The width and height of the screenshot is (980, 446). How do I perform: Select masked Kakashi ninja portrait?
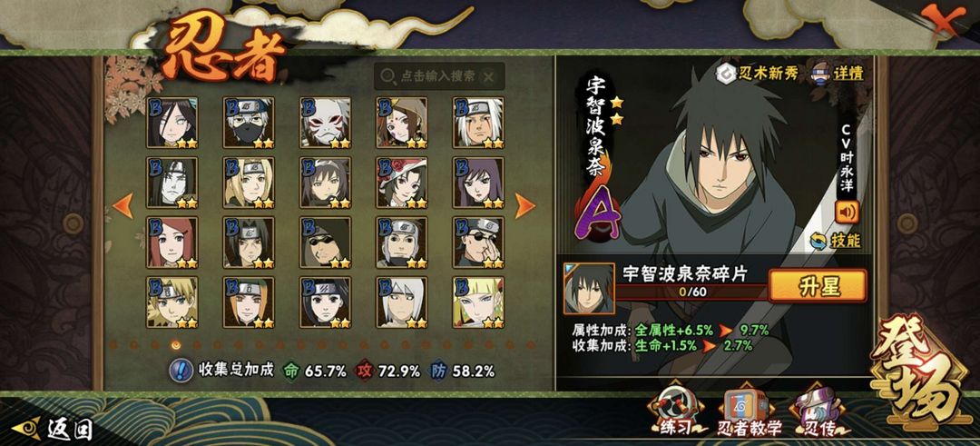(249, 122)
